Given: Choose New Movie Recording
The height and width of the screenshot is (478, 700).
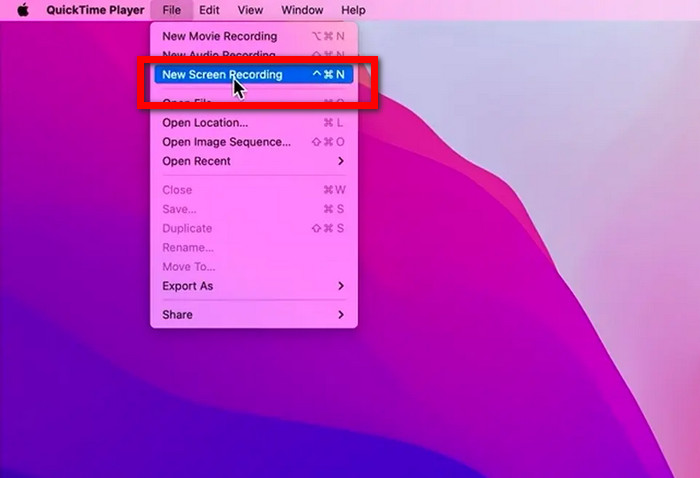Looking at the screenshot, I should pos(254,36).
